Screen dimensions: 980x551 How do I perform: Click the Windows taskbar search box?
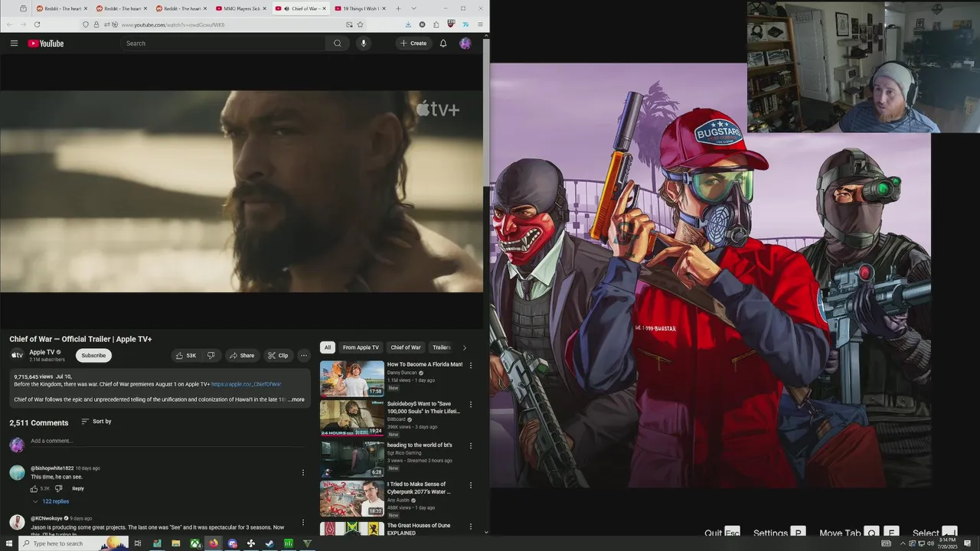73,543
